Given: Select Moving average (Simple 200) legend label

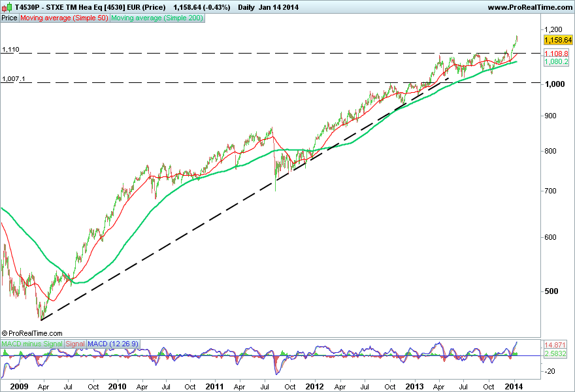Looking at the screenshot, I should click(157, 18).
